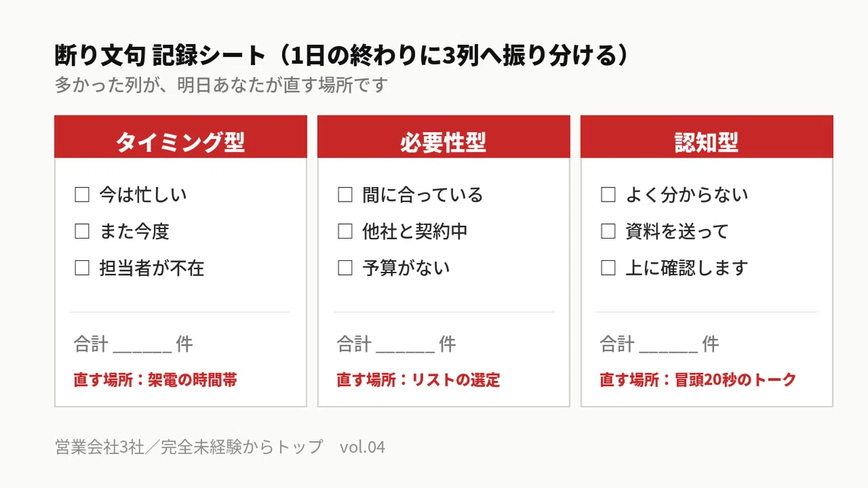Click the 直す場所：架電の時間帯 text

(x=156, y=380)
